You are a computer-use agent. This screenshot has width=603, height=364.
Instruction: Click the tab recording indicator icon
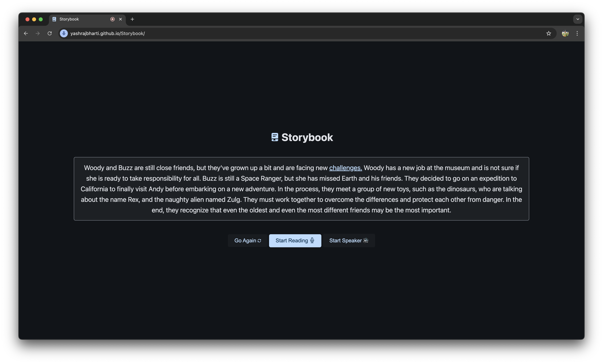[113, 19]
